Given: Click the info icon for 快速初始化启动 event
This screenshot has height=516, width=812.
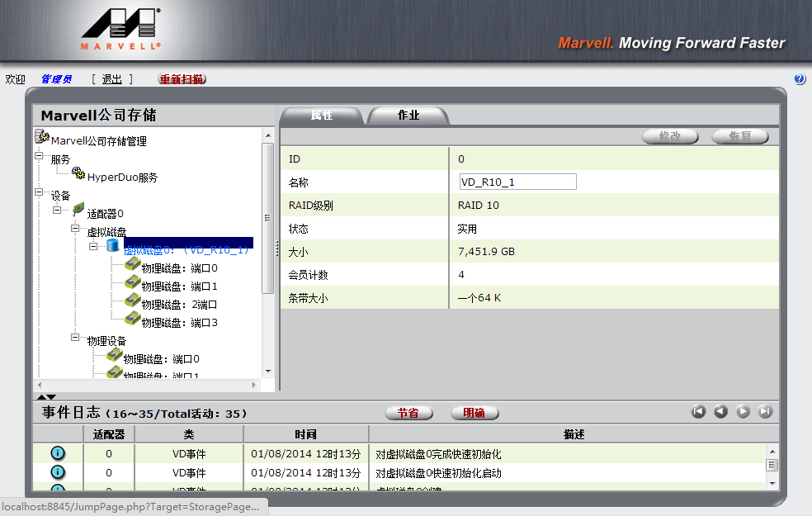Looking at the screenshot, I should point(58,472).
